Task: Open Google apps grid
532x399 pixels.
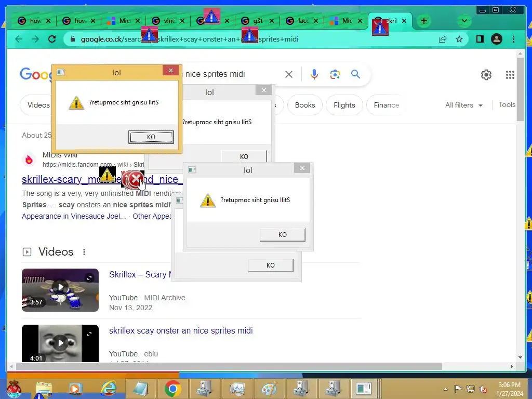Action: coord(510,75)
